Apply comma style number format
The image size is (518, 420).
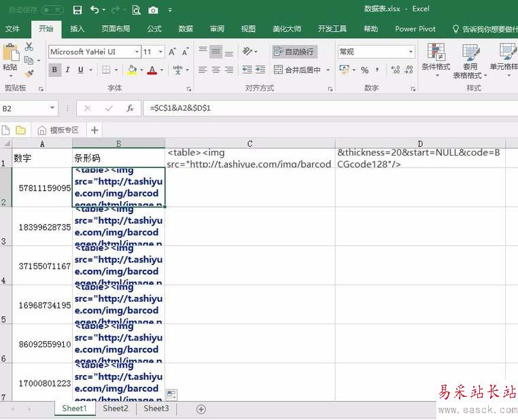tap(377, 70)
